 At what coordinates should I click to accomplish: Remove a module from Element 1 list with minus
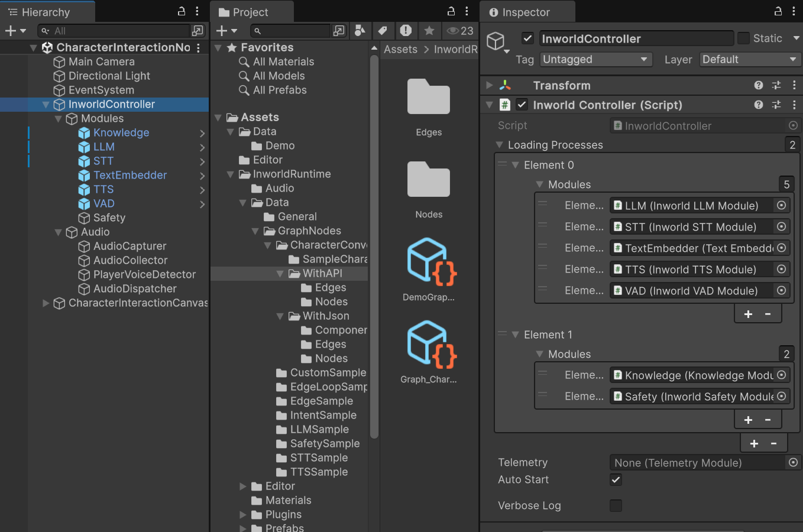[768, 419]
